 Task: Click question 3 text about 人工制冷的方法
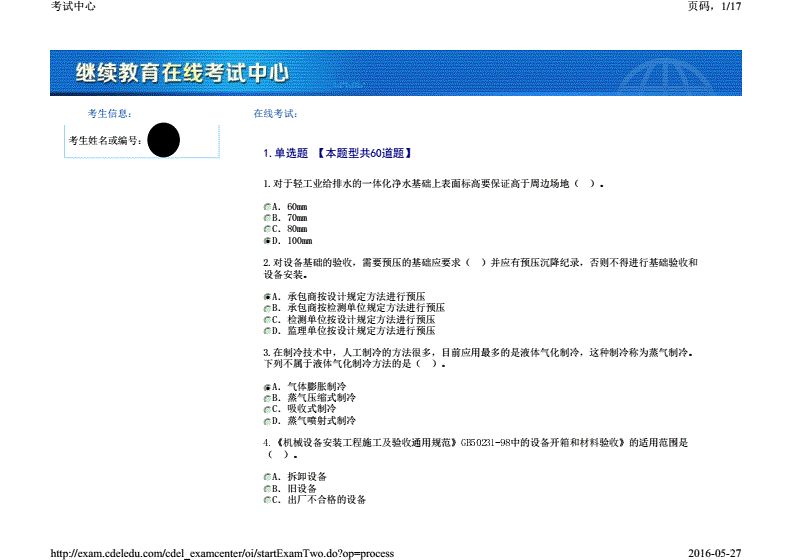[478, 358]
